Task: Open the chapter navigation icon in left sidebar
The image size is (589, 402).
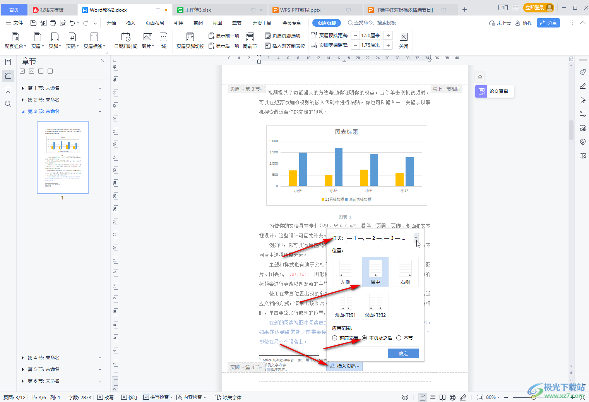Action: [x=8, y=76]
